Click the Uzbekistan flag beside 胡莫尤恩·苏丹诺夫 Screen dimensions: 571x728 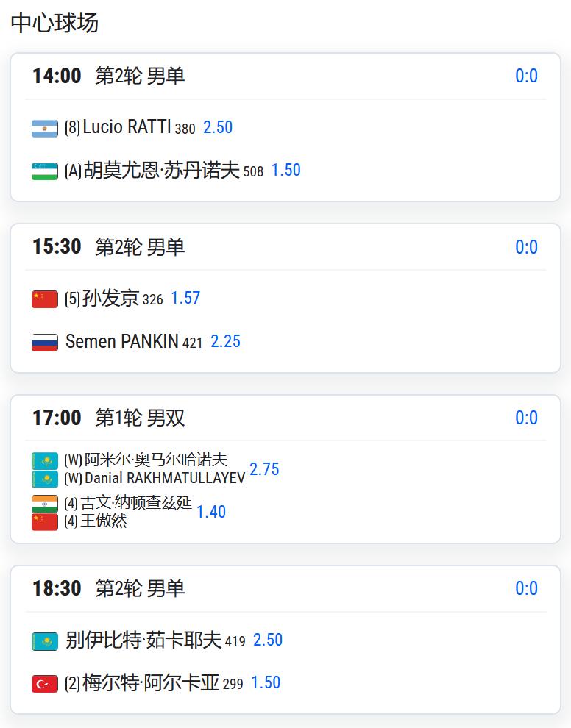click(x=45, y=171)
